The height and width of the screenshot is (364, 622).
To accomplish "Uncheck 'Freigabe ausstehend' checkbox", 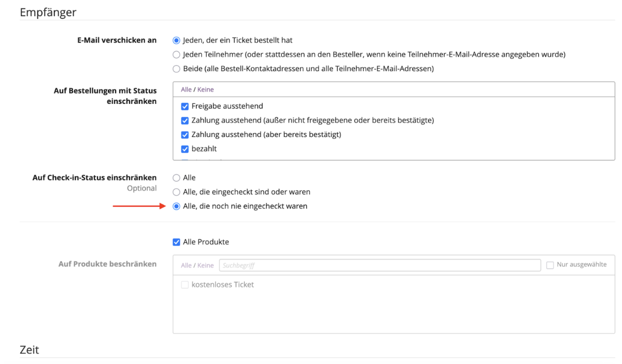I will [x=185, y=106].
